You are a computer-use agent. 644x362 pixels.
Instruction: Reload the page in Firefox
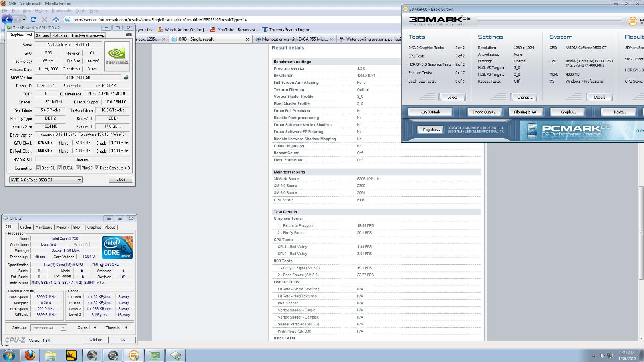33,19
